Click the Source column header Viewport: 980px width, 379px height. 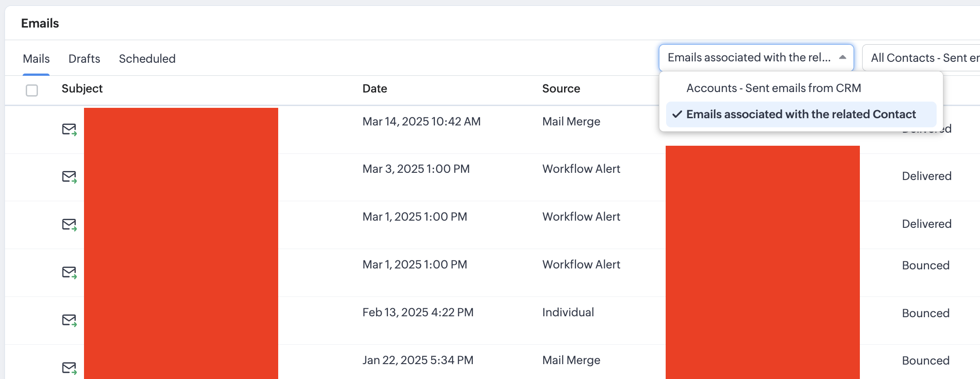tap(561, 88)
